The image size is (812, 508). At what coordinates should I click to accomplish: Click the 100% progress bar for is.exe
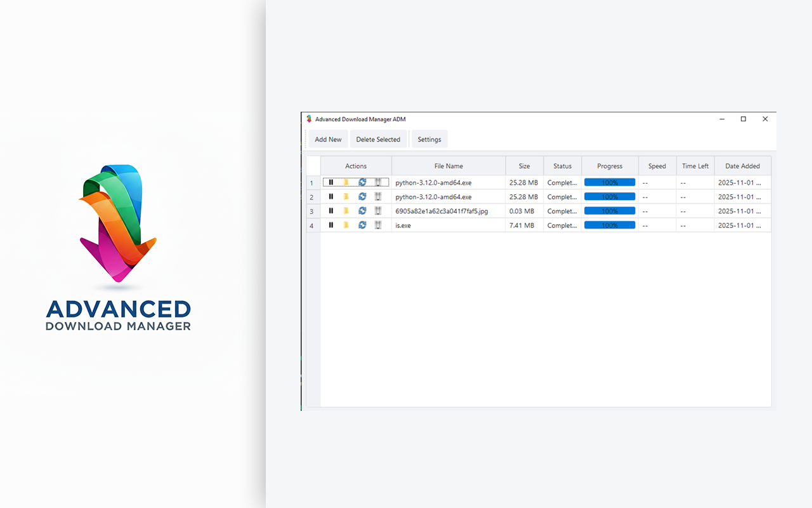(x=609, y=225)
